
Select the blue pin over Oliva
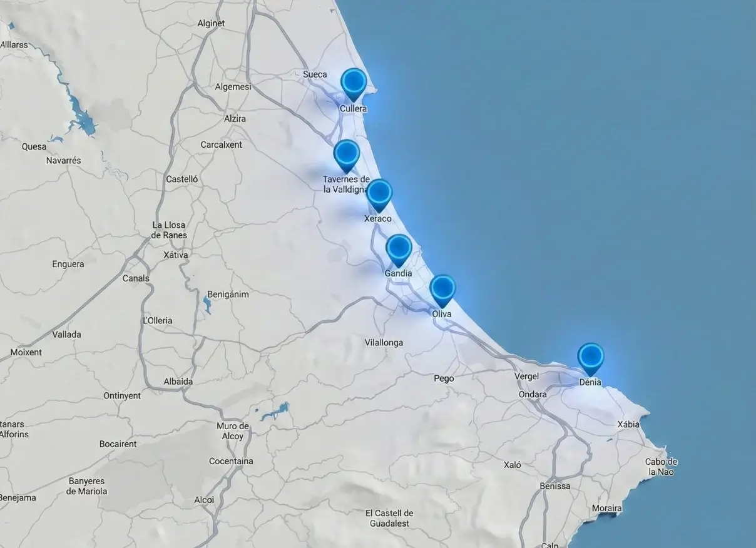tap(442, 289)
